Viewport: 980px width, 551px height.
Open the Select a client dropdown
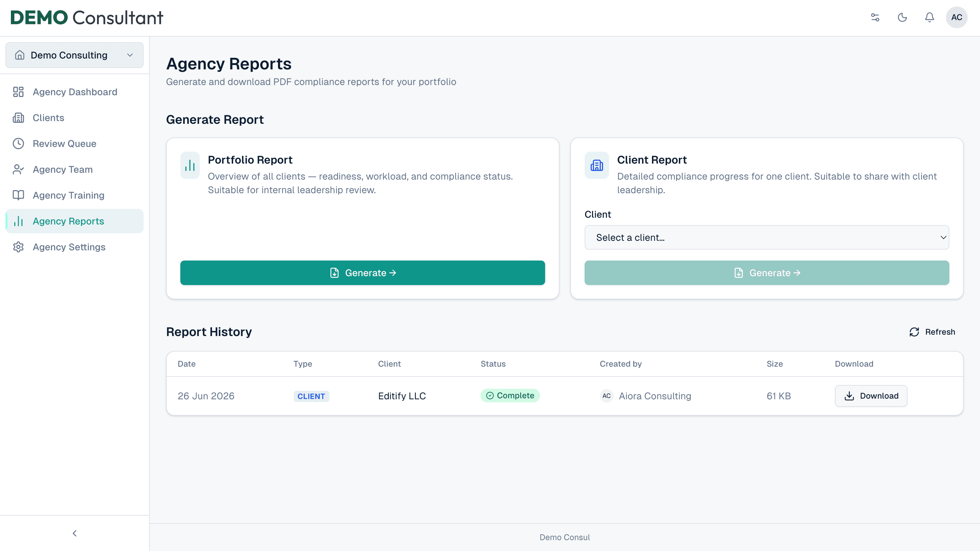767,238
